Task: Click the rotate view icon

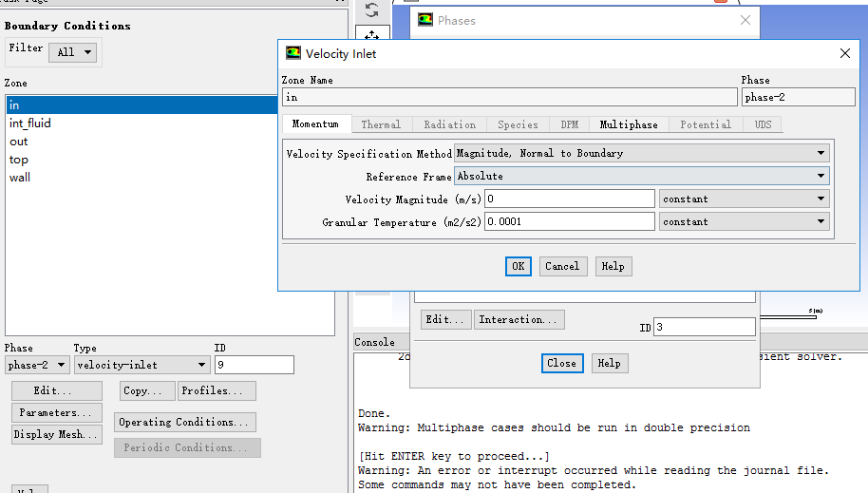Action: point(371,10)
